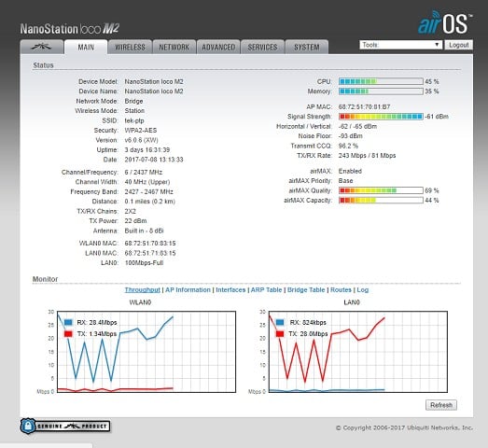This screenshot has width=488, height=448.
Task: Click the airMAX Capacity bar
Action: tap(381, 200)
